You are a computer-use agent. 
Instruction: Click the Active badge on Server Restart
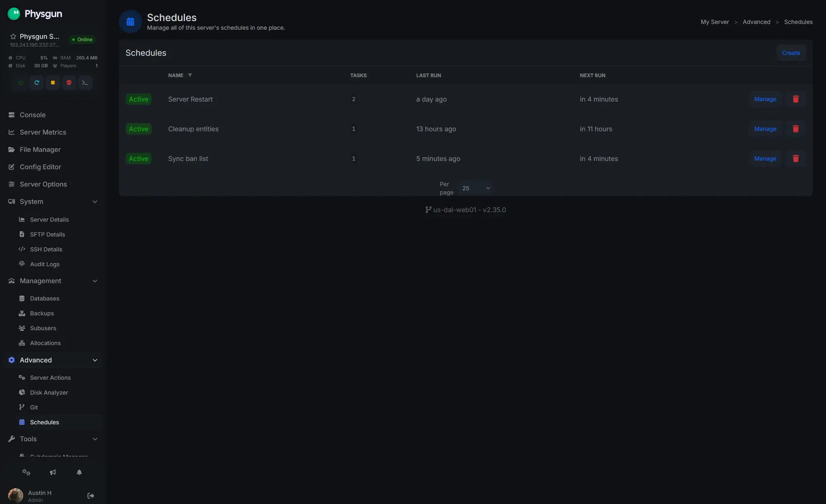point(138,99)
